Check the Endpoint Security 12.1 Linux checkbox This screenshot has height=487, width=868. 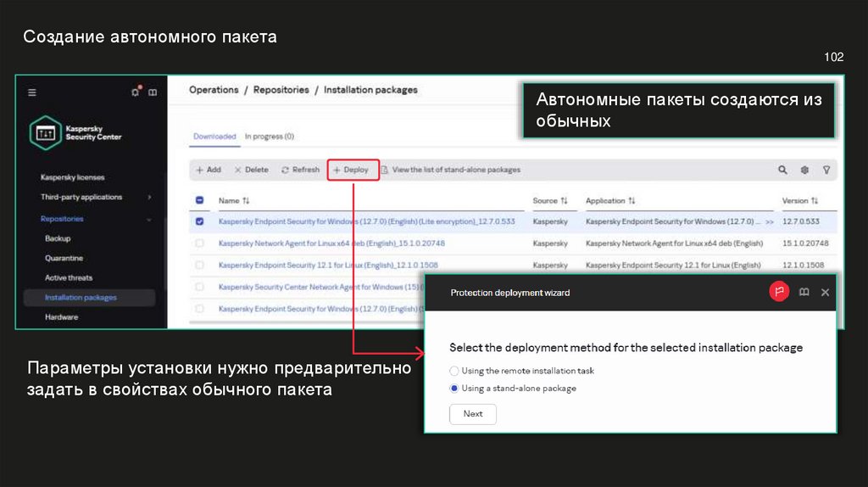[x=199, y=265]
